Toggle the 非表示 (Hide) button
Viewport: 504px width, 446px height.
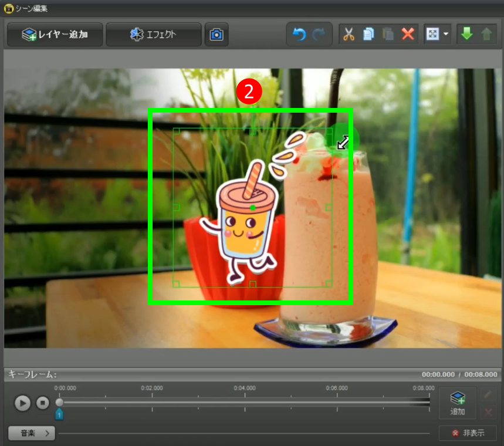(468, 433)
